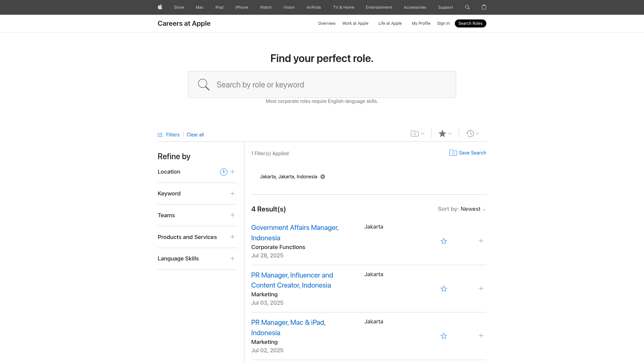Expand the Keyword filter section
This screenshot has height=362, width=644.
point(232,193)
